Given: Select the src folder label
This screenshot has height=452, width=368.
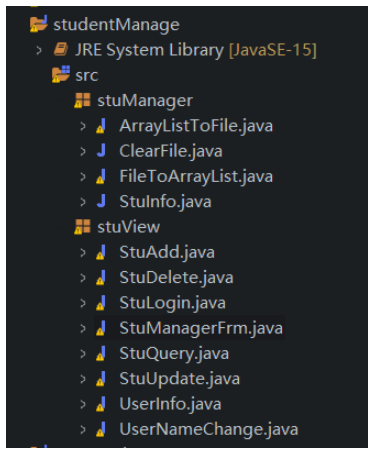Looking at the screenshot, I should (x=87, y=76).
